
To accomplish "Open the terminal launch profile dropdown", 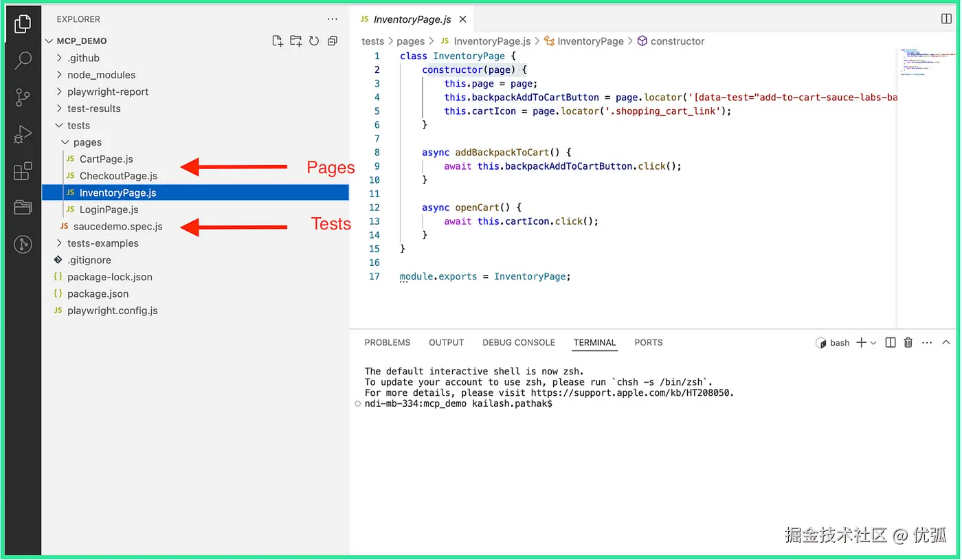I will pos(873,342).
